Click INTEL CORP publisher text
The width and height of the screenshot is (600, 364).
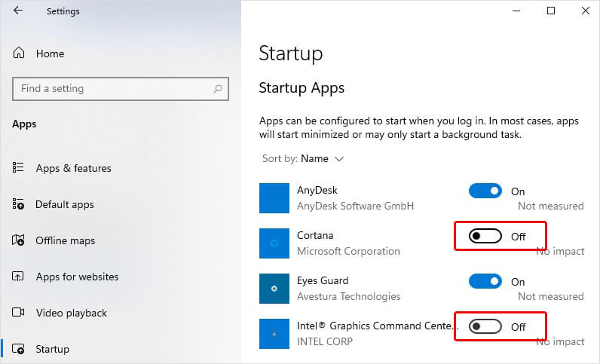[324, 341]
